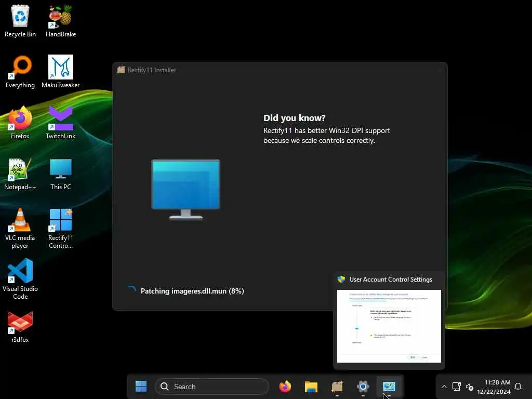532x399 pixels.
Task: Select the This PC desktop icon
Action: pyautogui.click(x=61, y=174)
